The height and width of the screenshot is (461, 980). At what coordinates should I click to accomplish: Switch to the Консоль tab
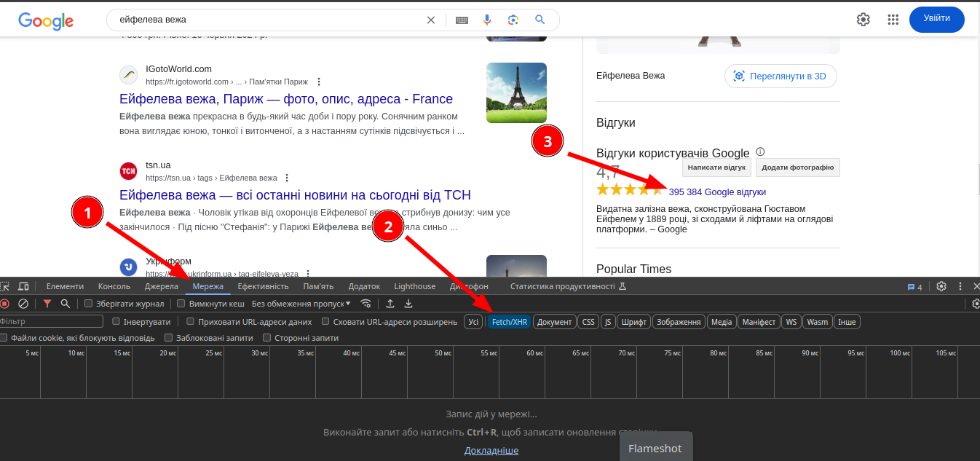[114, 286]
